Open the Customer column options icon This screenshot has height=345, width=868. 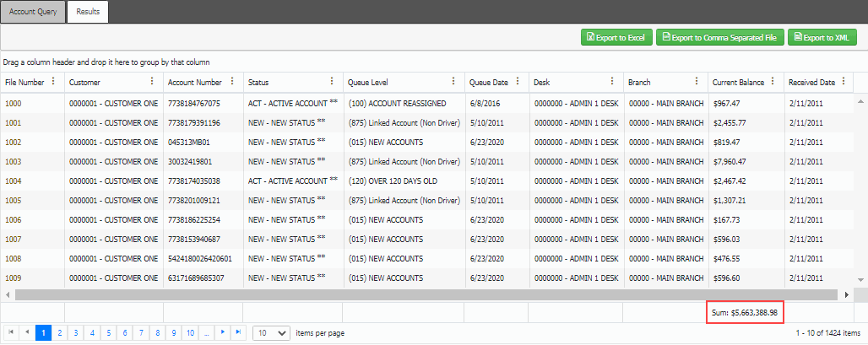click(x=152, y=82)
